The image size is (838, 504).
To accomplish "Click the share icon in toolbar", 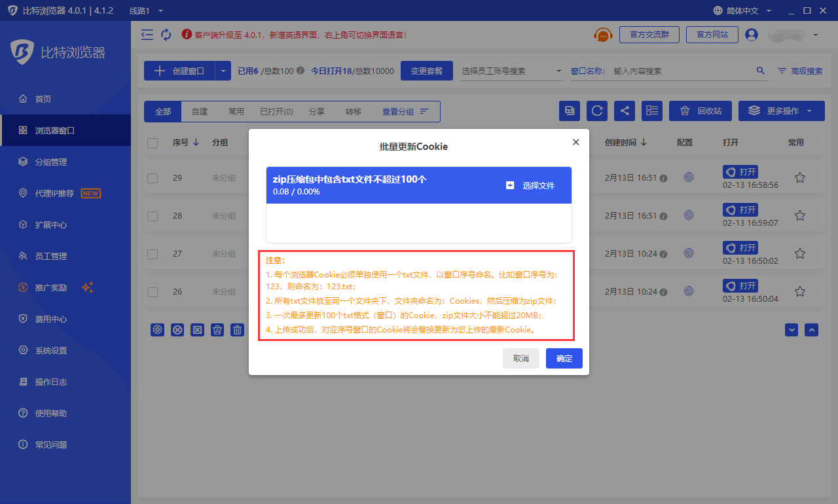I will 625,111.
